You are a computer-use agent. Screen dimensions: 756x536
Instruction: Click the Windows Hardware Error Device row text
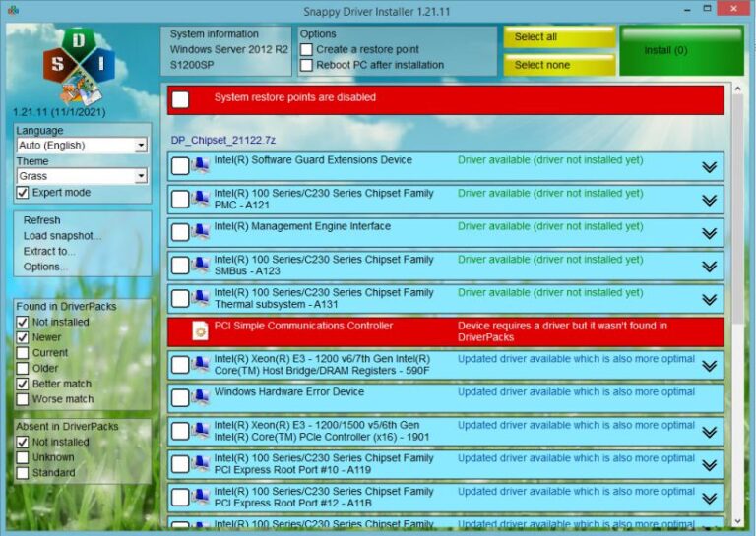click(288, 392)
